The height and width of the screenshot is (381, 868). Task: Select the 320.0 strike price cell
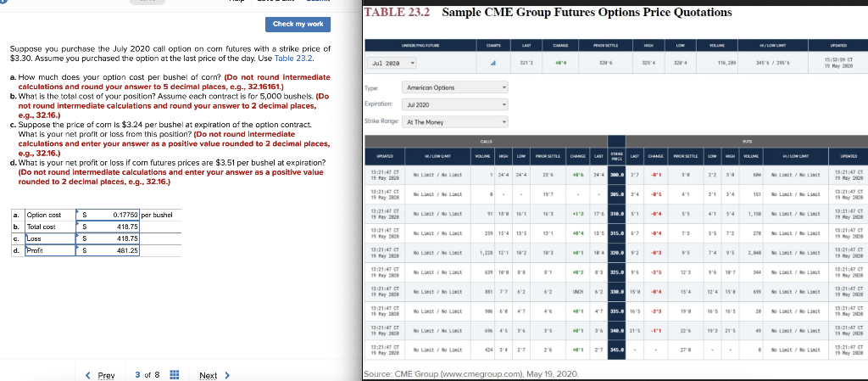617,252
